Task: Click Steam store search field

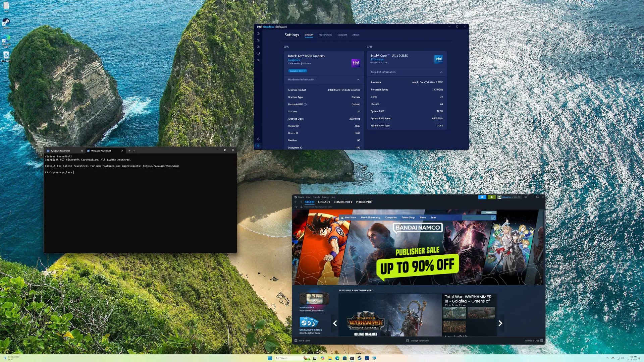Action: click(x=477, y=218)
